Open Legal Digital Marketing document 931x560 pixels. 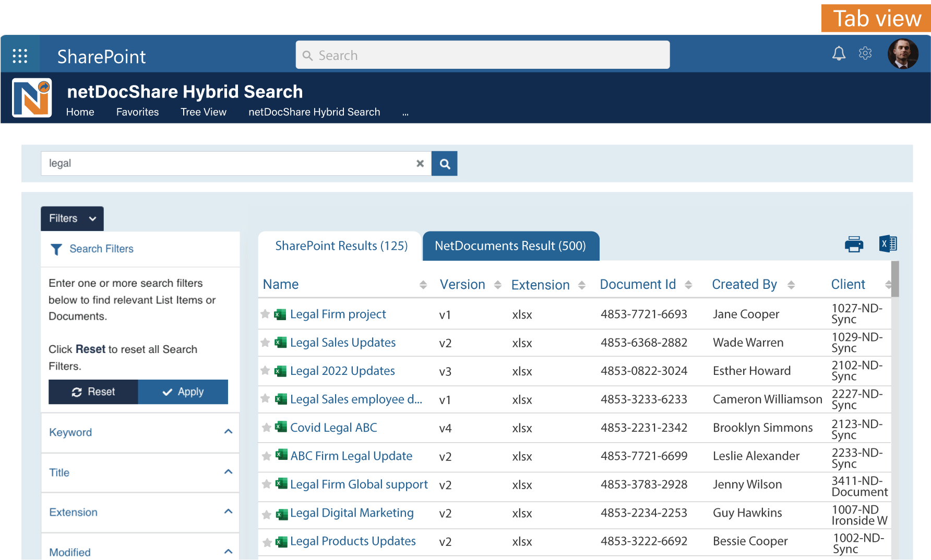pyautogui.click(x=352, y=513)
